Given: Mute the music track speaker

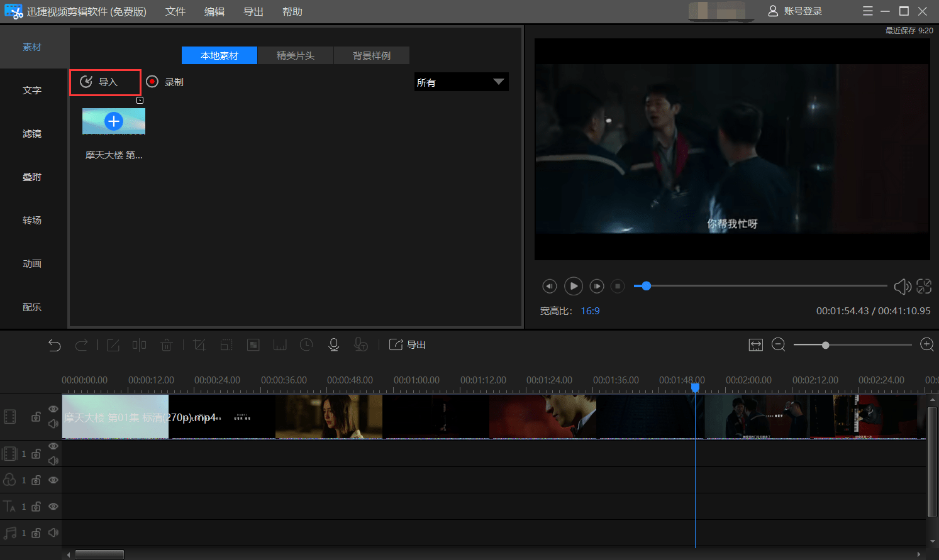Looking at the screenshot, I should click(53, 533).
